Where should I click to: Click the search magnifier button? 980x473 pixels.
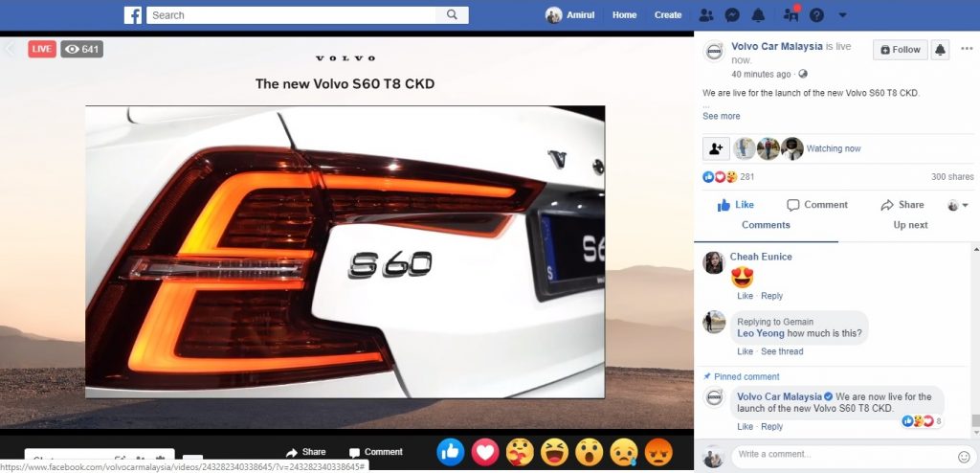pos(452,15)
